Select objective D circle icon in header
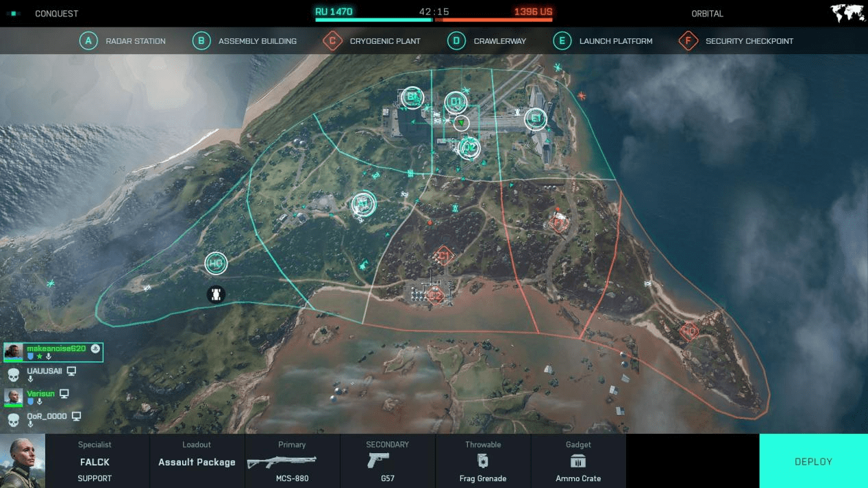Viewport: 868px width, 488px height. (x=456, y=41)
